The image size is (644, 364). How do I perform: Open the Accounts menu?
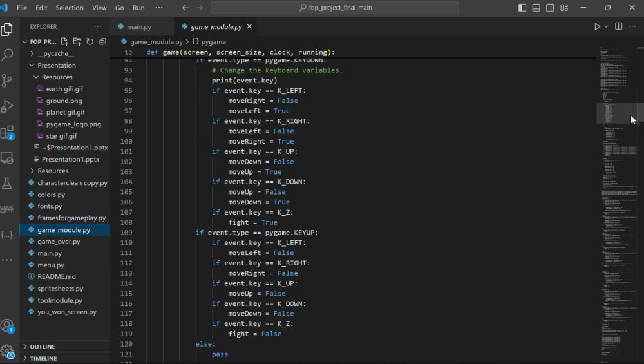pos(7,326)
